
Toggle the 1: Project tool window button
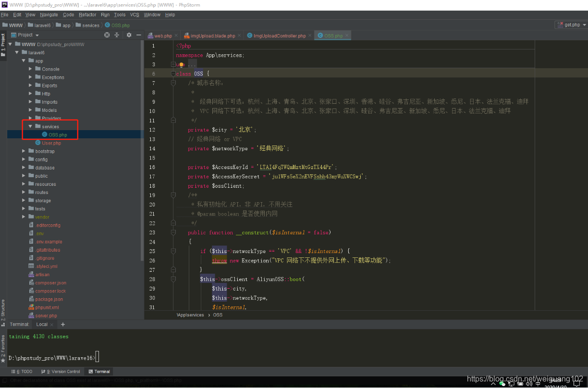pos(3,45)
